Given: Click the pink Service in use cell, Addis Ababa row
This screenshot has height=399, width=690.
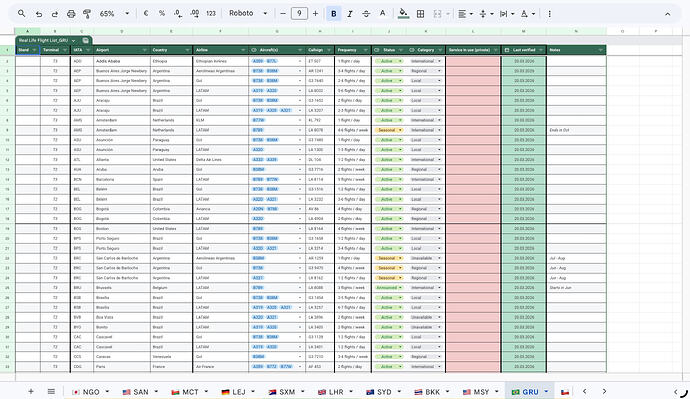Looking at the screenshot, I should (x=473, y=61).
